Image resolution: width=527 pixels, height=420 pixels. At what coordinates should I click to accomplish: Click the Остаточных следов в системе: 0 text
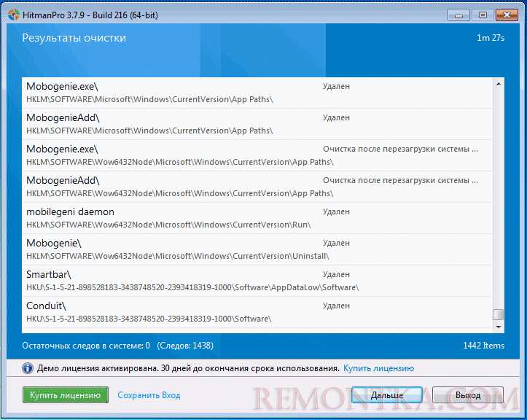(x=86, y=346)
